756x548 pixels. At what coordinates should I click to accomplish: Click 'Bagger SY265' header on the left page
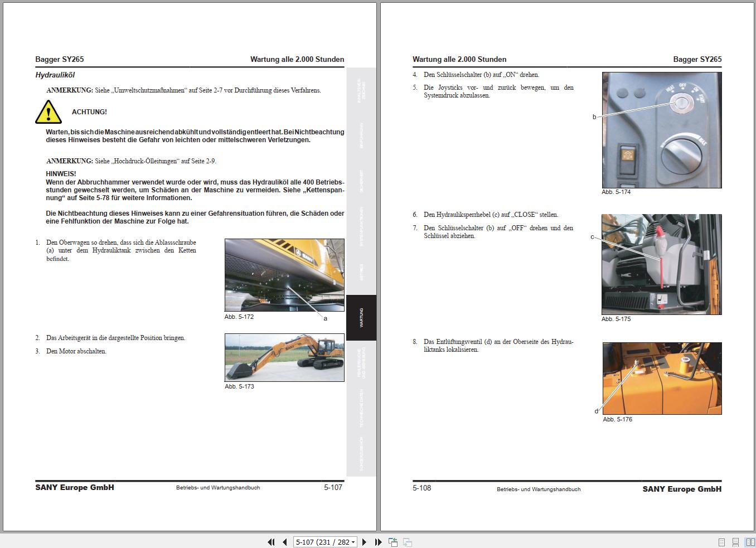point(60,59)
